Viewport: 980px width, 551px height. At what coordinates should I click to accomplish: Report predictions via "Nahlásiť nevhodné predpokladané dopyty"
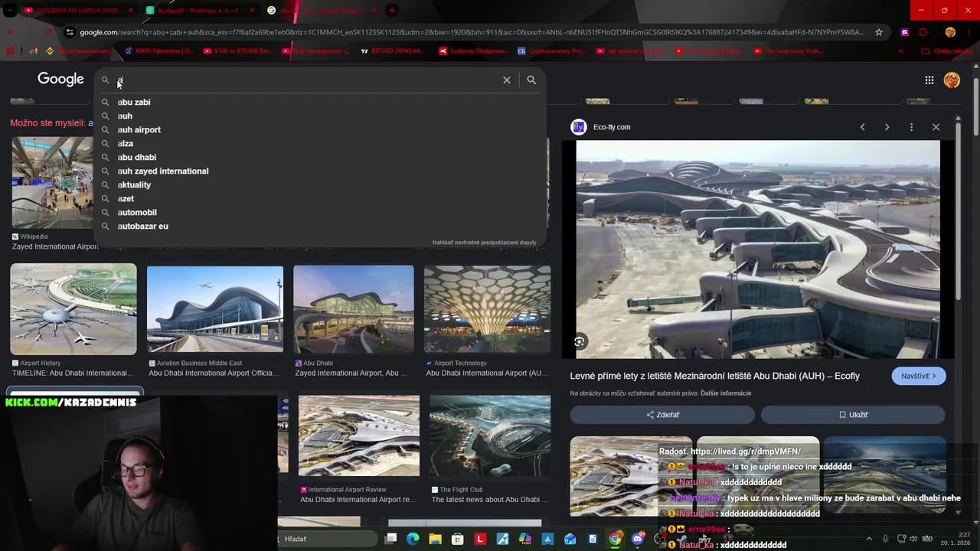click(x=484, y=243)
